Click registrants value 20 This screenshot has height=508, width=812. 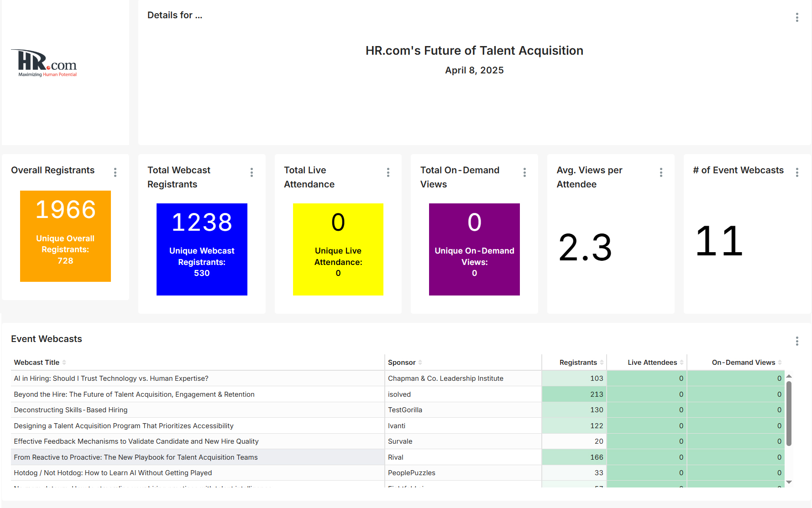[x=599, y=441]
